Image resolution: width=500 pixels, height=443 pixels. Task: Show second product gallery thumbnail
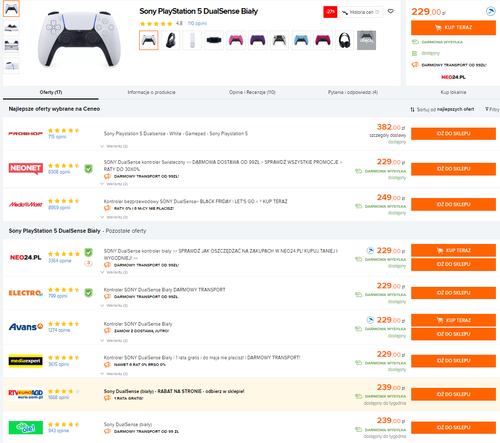(x=11, y=28)
